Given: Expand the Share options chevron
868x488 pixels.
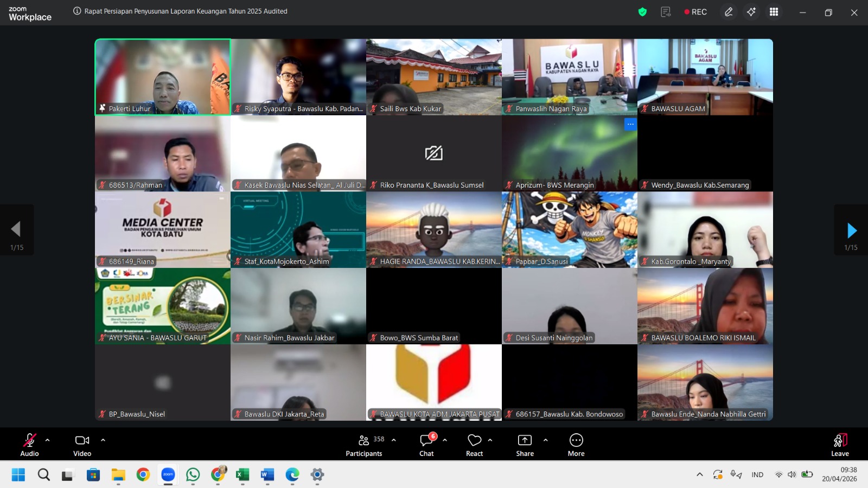Looking at the screenshot, I should tap(546, 440).
